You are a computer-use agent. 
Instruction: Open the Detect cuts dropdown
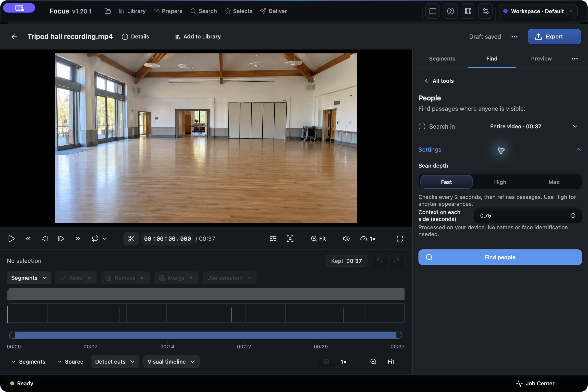[x=115, y=362]
